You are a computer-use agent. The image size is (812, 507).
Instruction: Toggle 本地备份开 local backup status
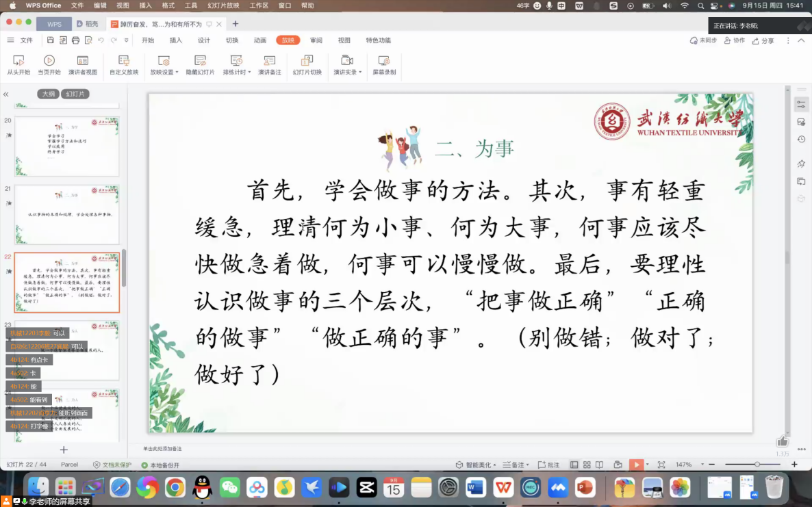click(x=160, y=465)
